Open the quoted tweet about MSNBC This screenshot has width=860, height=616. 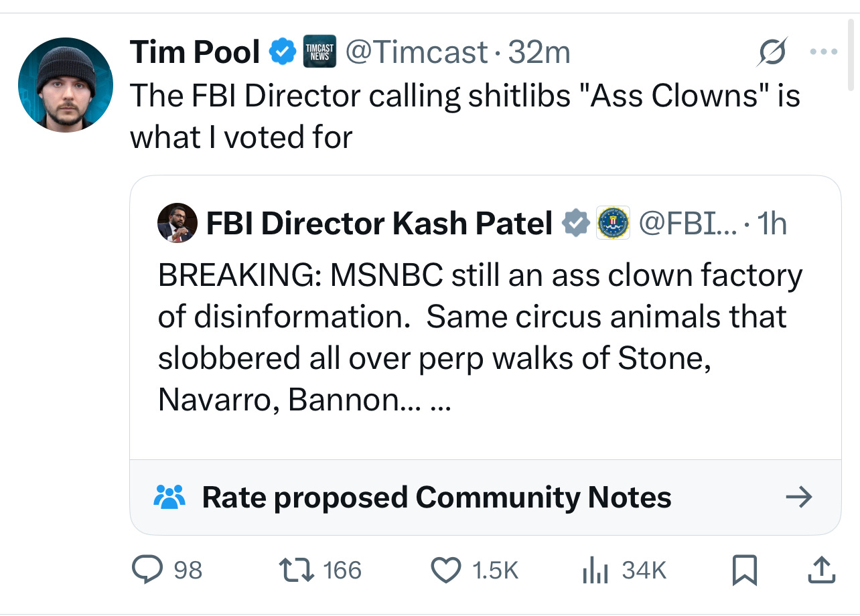coord(479,338)
